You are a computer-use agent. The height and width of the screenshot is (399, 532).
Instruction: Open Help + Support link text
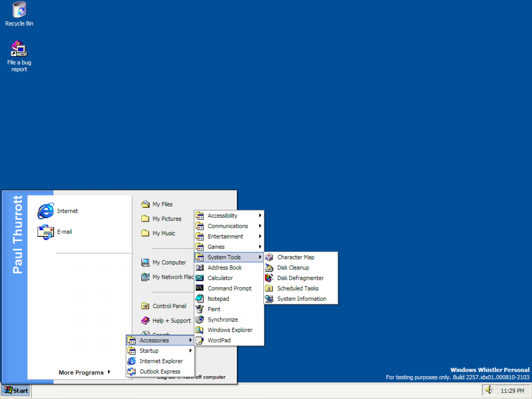[x=172, y=321]
